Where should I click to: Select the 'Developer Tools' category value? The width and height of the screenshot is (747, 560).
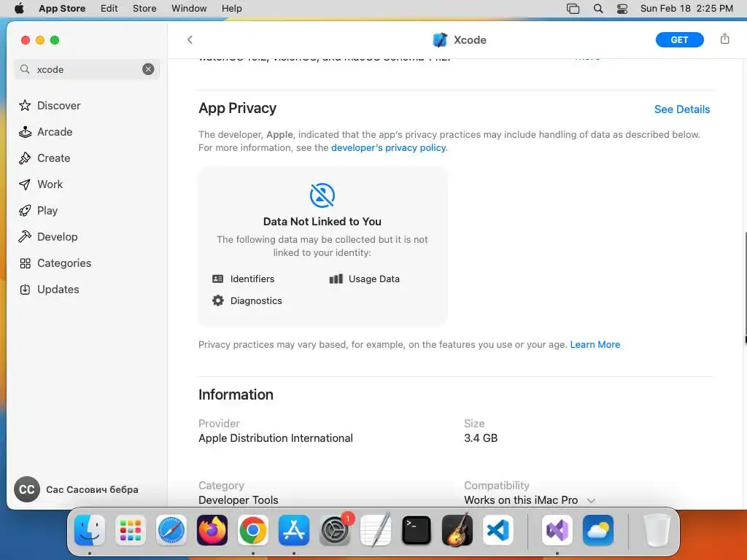tap(239, 500)
